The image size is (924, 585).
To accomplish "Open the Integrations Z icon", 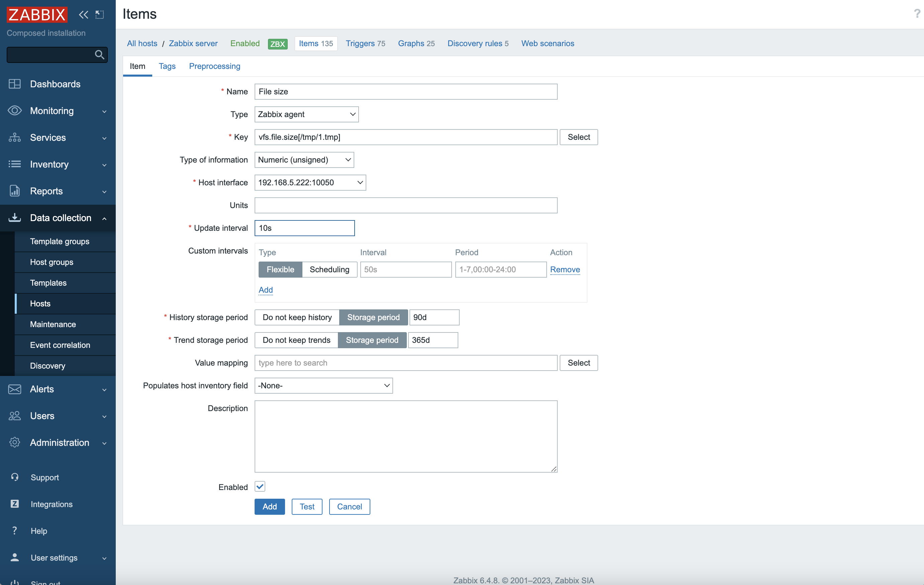I will (x=15, y=504).
